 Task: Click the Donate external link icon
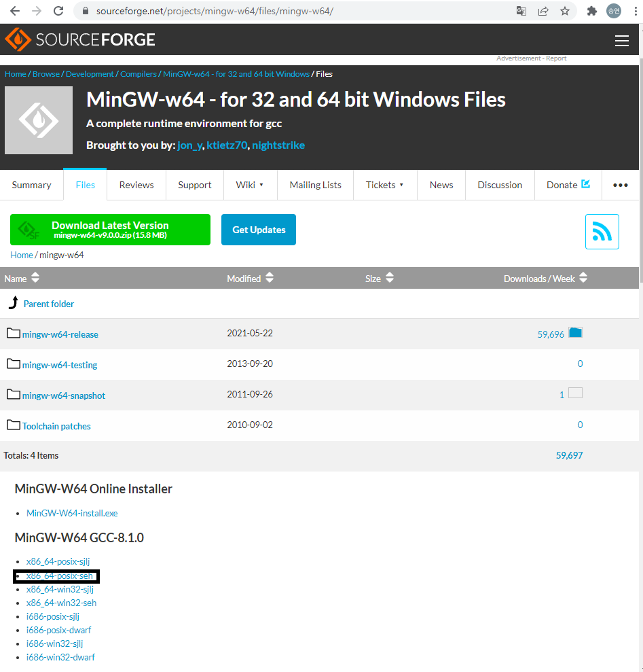coord(585,184)
